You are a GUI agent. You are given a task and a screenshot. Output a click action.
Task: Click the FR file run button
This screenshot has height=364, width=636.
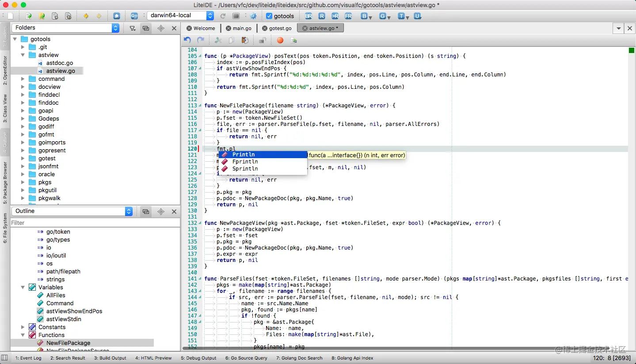point(348,16)
